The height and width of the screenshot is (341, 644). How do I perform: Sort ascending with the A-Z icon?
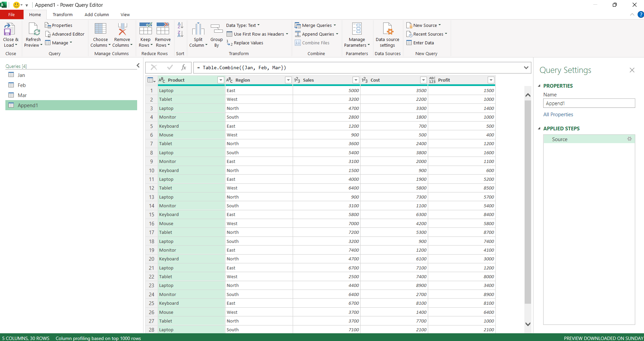(x=180, y=25)
